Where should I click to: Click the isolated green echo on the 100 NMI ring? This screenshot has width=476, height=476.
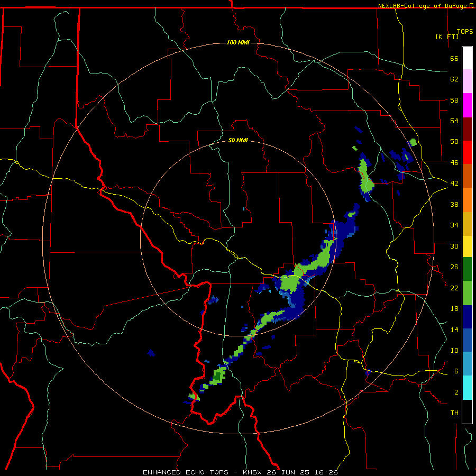pos(413,142)
